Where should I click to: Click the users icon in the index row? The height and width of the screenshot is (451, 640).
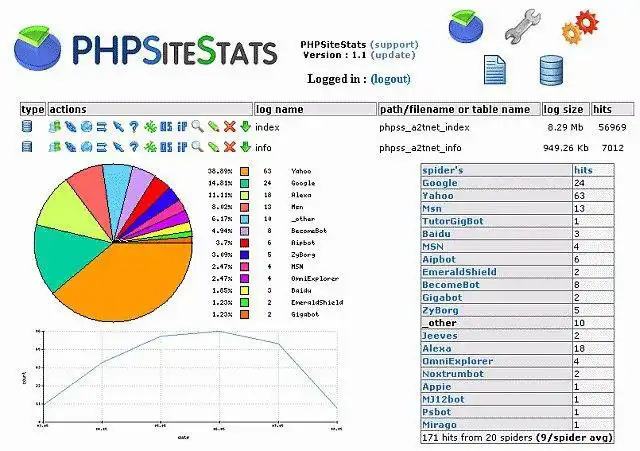[54, 127]
